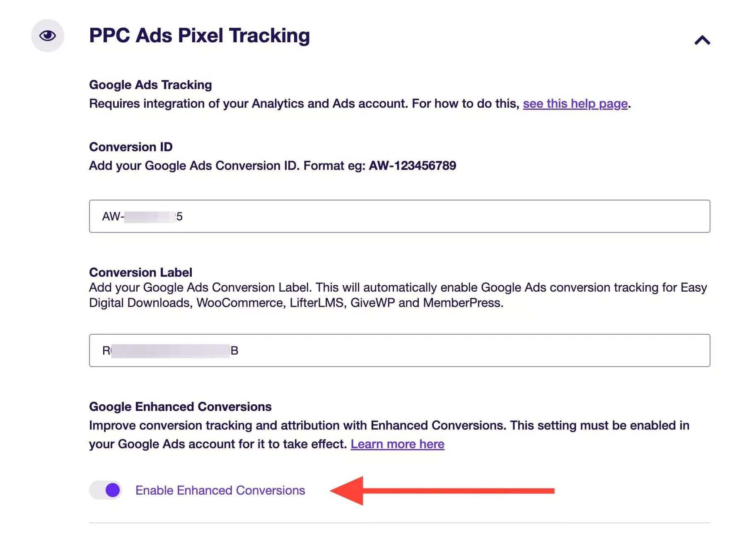This screenshot has height=541, width=756.
Task: Click the PPC Ads Pixel Tracking title
Action: point(199,36)
